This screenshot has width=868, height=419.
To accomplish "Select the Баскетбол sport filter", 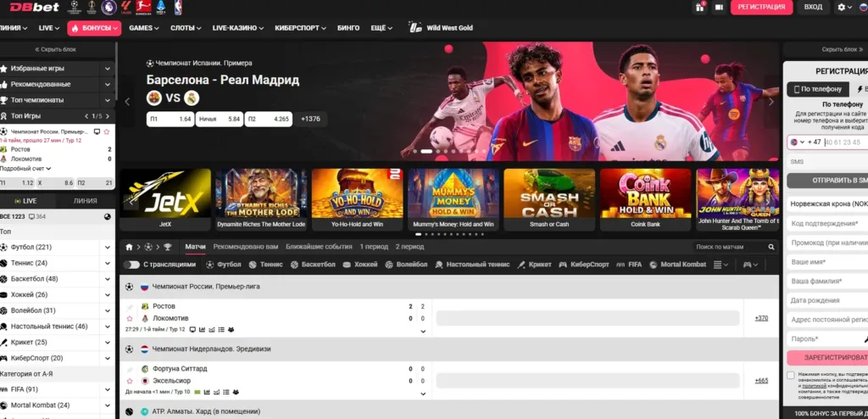I will tap(313, 265).
